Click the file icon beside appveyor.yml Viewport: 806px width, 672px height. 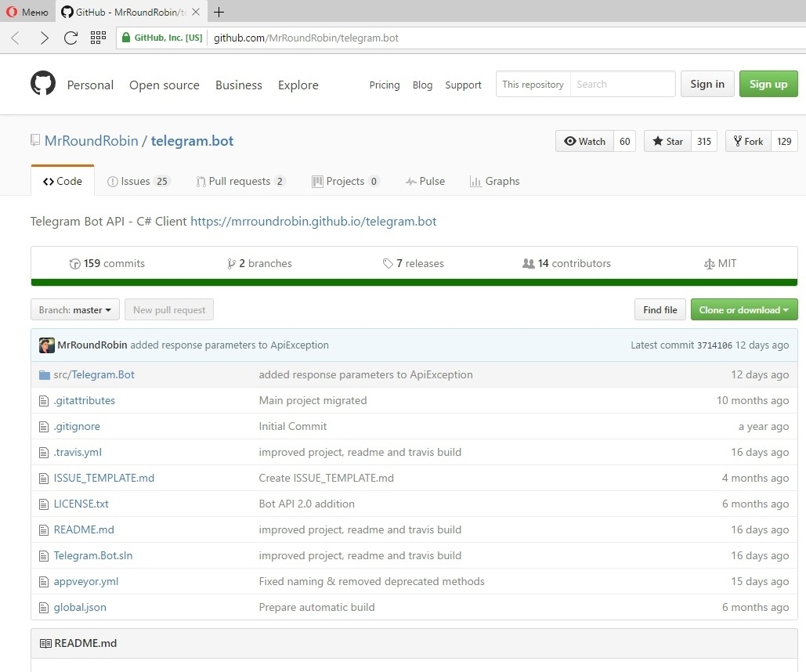coord(44,581)
